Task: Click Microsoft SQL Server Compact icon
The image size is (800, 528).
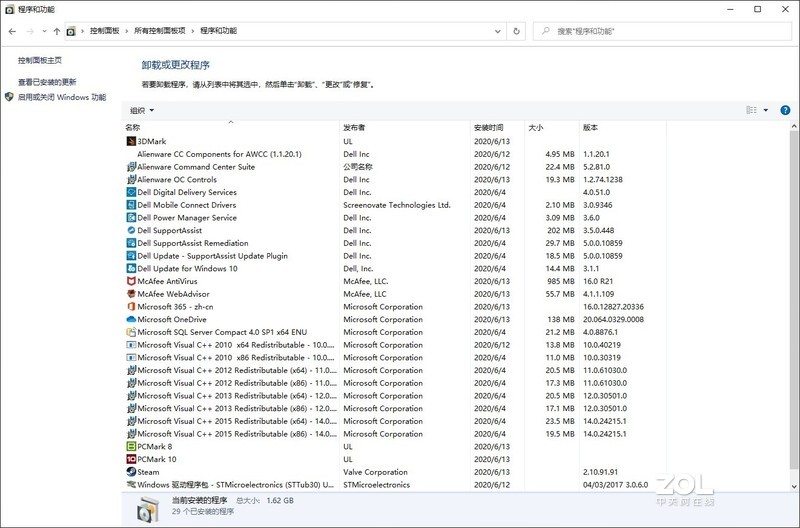Action: [x=131, y=332]
